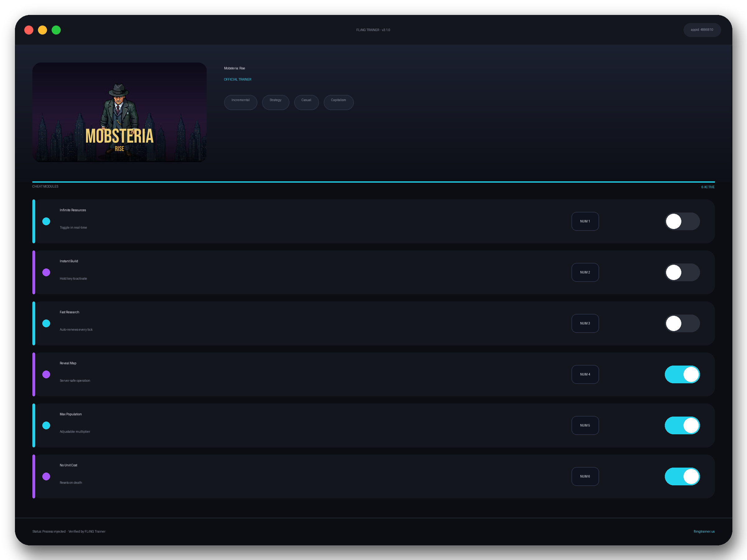
Task: Click the NUM 1 hotkey button
Action: coord(585,222)
